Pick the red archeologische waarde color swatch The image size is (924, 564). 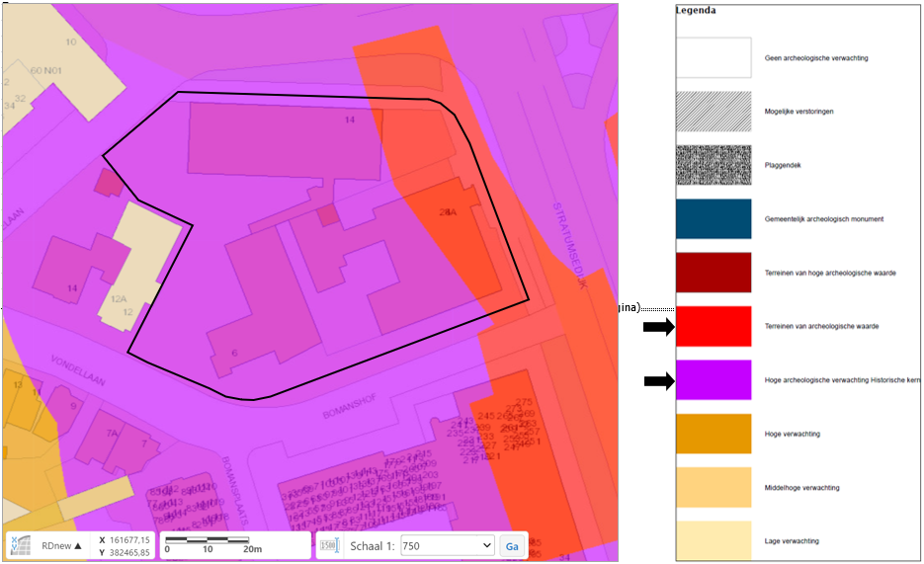click(713, 327)
